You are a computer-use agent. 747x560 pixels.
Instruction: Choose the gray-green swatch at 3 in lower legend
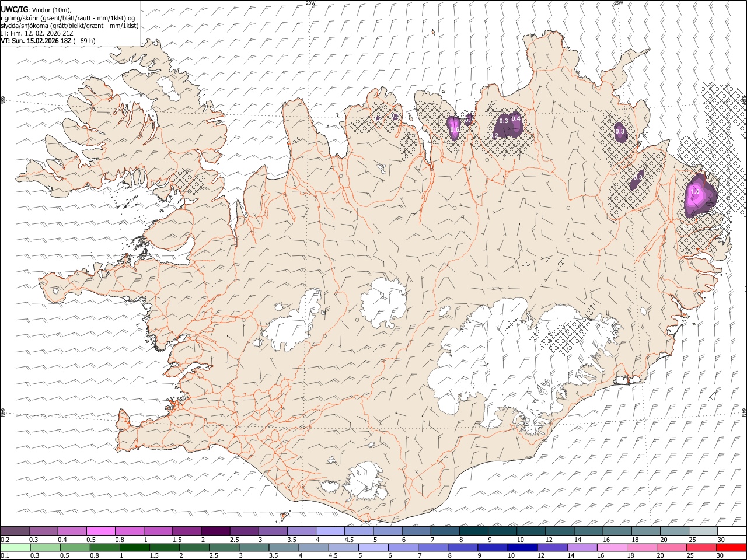pyautogui.click(x=254, y=547)
